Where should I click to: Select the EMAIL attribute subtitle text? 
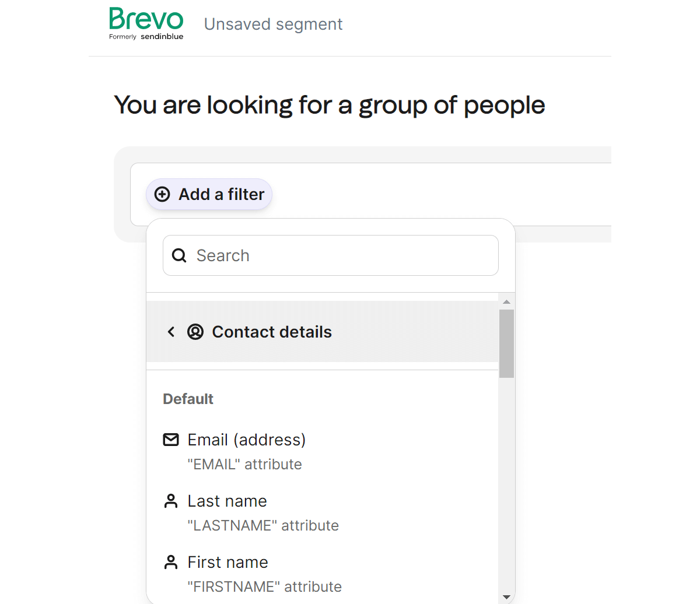pos(244,464)
